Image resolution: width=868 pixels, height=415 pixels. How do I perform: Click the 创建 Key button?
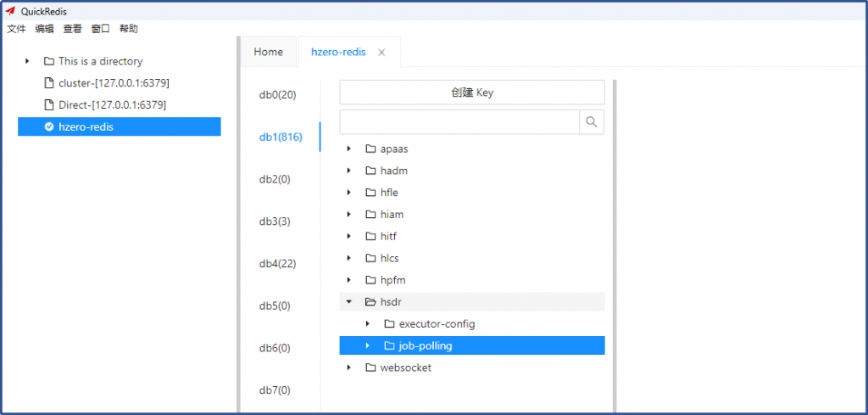pos(472,93)
